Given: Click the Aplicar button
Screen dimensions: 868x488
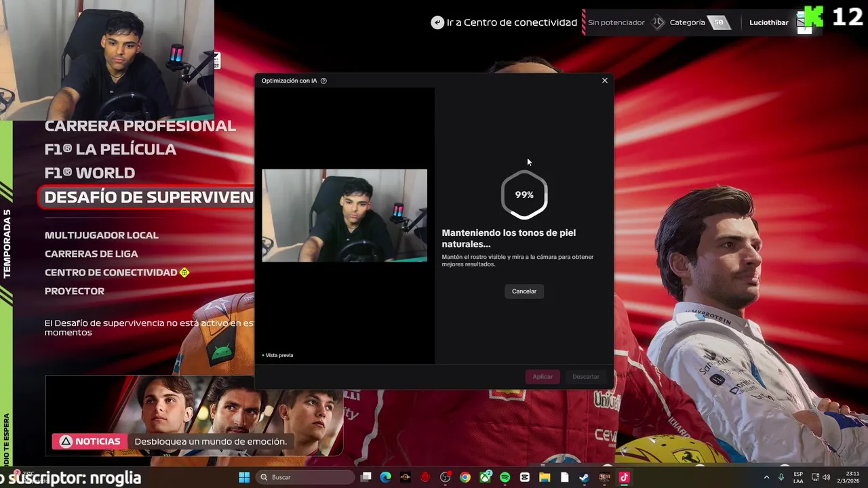Looking at the screenshot, I should point(542,377).
